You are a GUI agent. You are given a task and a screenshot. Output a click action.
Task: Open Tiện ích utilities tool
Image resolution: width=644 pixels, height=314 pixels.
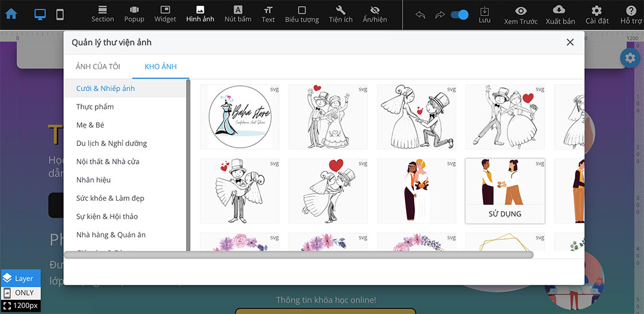(x=340, y=14)
